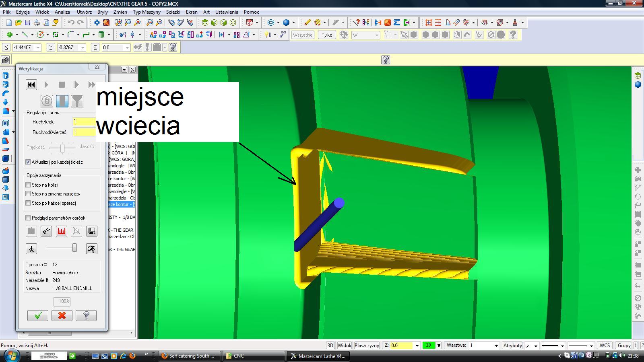Viewport: 644px width, 362px height.
Task: Adjust the Prędkość-Jakość slider
Action: click(62, 148)
